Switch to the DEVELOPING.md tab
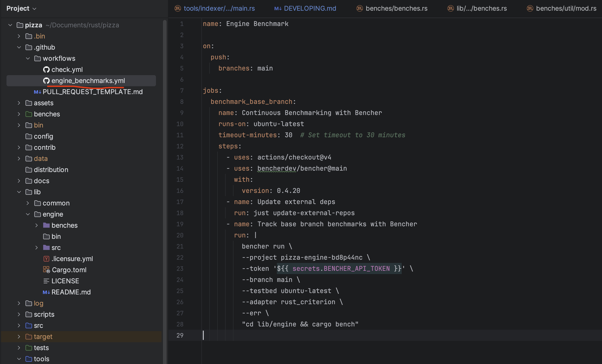602x364 pixels. (305, 8)
